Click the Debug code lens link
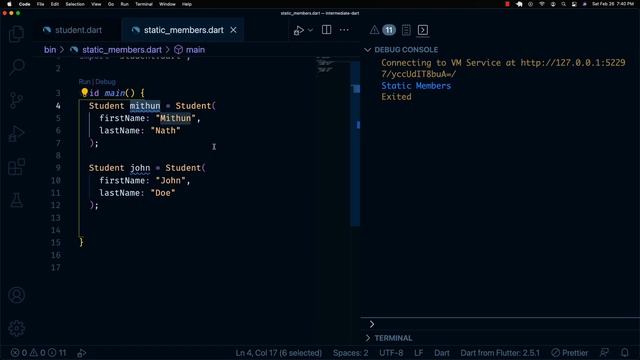 tap(105, 82)
